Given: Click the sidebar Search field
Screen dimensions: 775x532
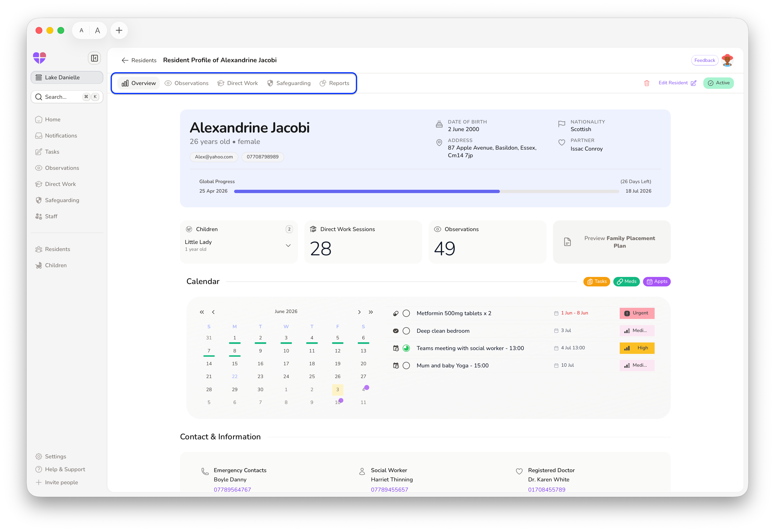Looking at the screenshot, I should pos(67,97).
